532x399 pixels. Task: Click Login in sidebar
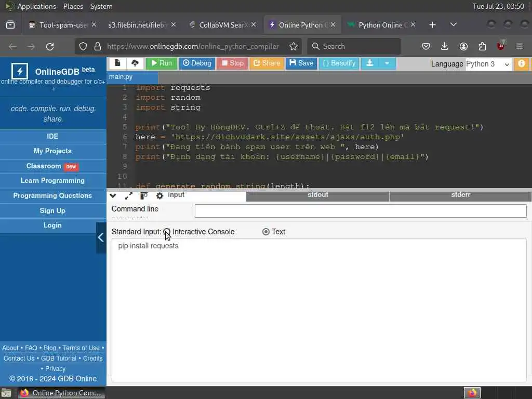click(x=53, y=225)
